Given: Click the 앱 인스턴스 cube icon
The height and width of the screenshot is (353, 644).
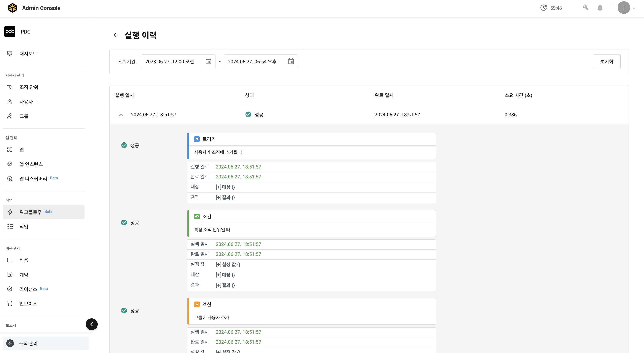Looking at the screenshot, I should tap(10, 164).
